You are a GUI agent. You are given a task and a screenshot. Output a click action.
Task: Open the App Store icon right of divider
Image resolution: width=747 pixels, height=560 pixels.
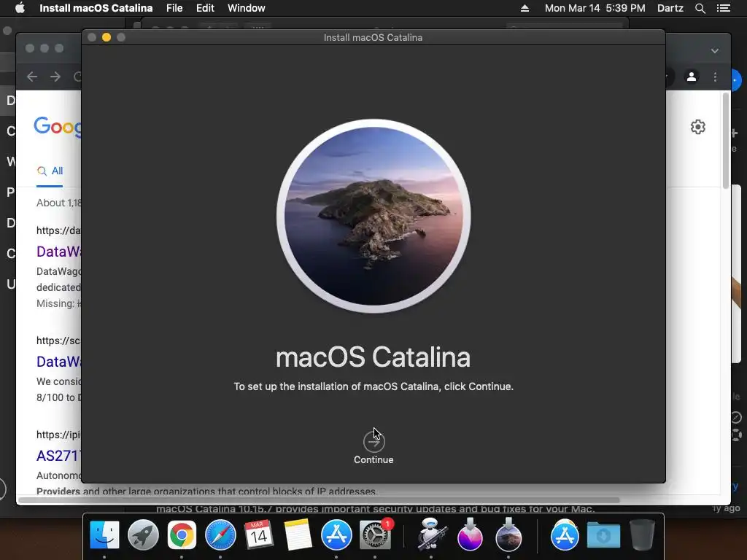565,534
